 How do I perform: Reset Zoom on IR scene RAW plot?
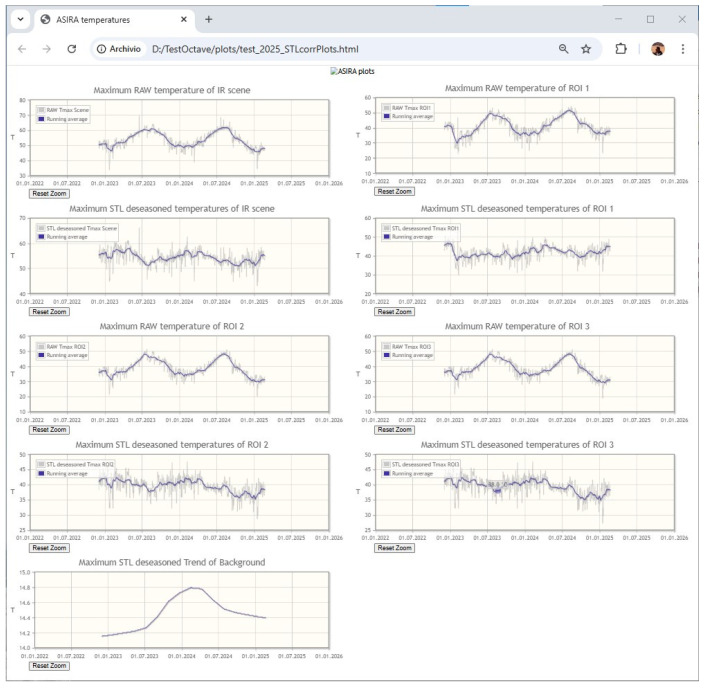pyautogui.click(x=49, y=194)
